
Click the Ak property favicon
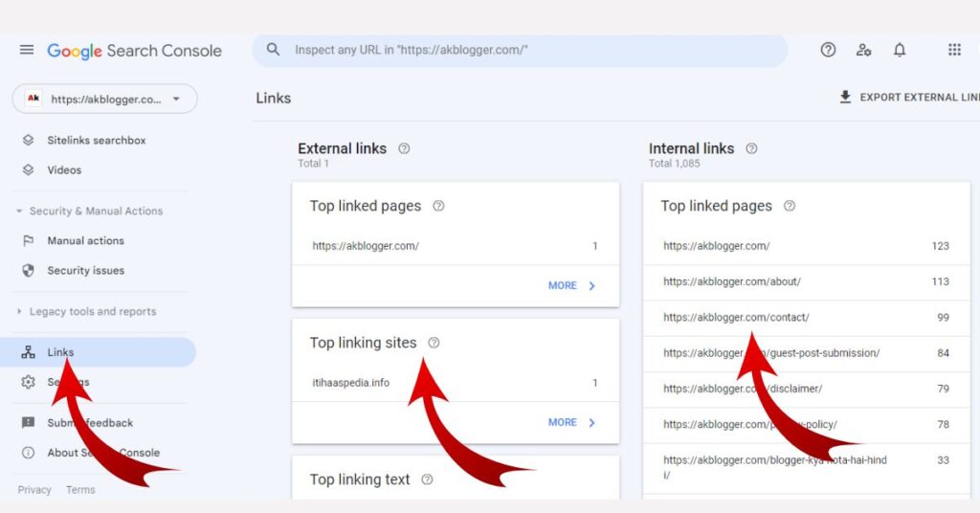[x=33, y=98]
